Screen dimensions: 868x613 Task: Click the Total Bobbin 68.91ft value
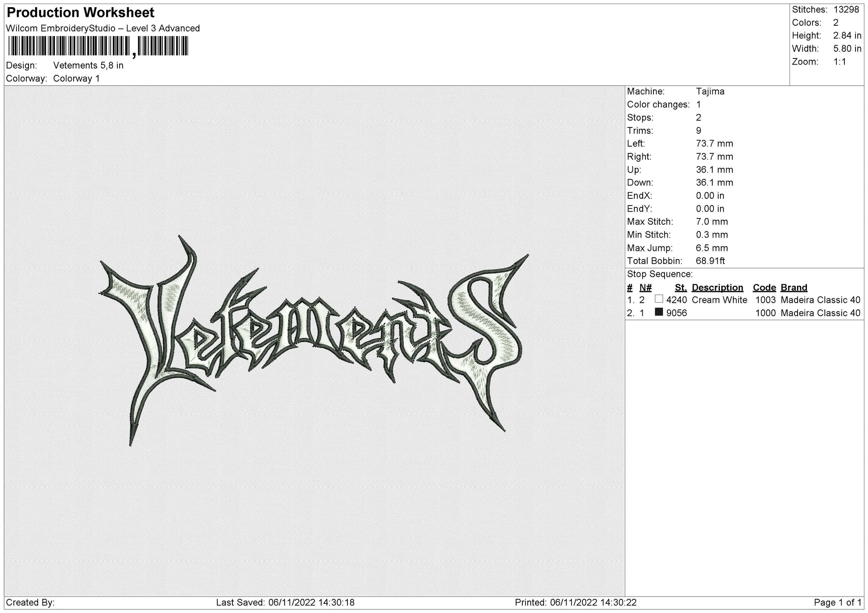point(710,261)
